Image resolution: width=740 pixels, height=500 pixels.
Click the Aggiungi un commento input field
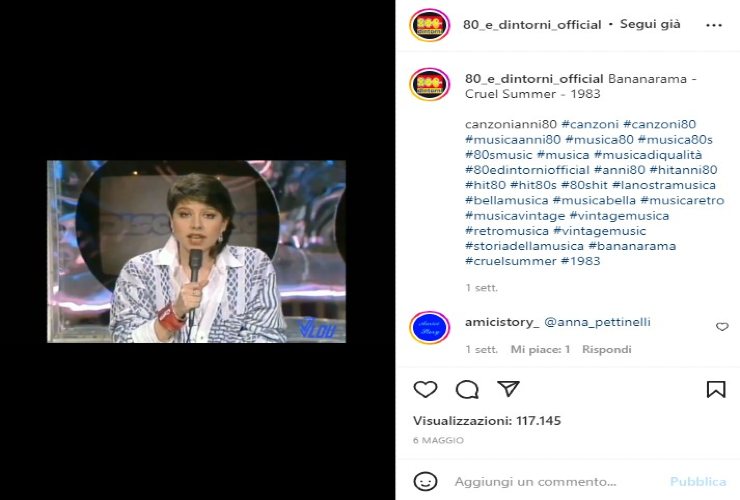(x=535, y=482)
